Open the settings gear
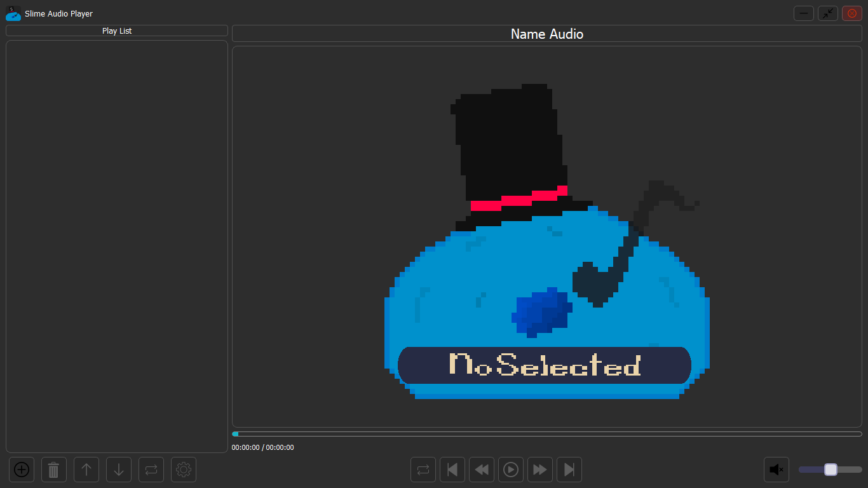Screen dimensions: 868x488 coord(183,470)
